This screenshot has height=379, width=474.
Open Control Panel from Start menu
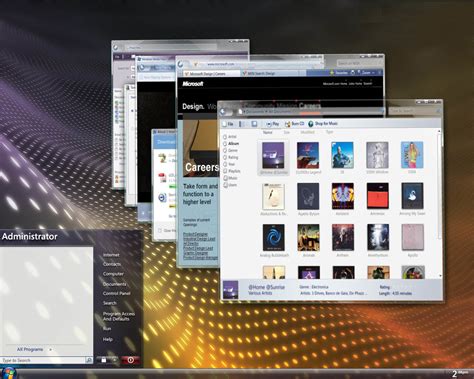click(117, 293)
